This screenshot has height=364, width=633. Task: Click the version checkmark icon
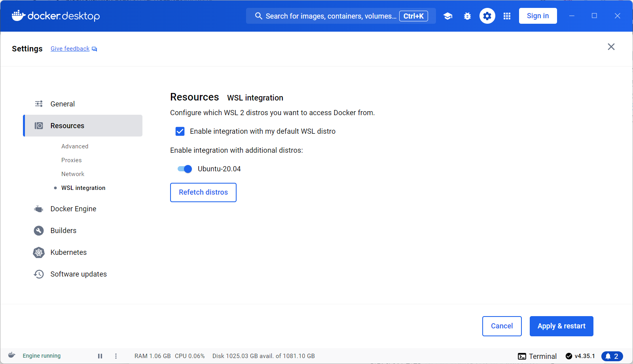pyautogui.click(x=569, y=356)
